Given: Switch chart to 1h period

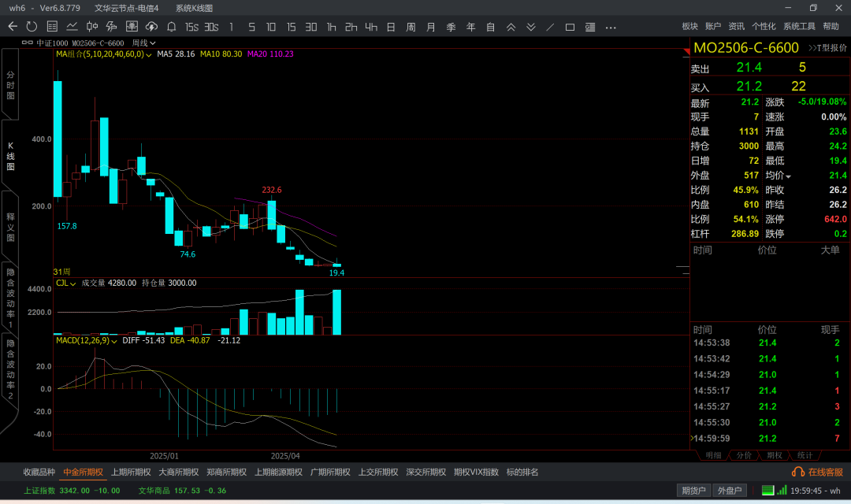Looking at the screenshot, I should pyautogui.click(x=331, y=27).
